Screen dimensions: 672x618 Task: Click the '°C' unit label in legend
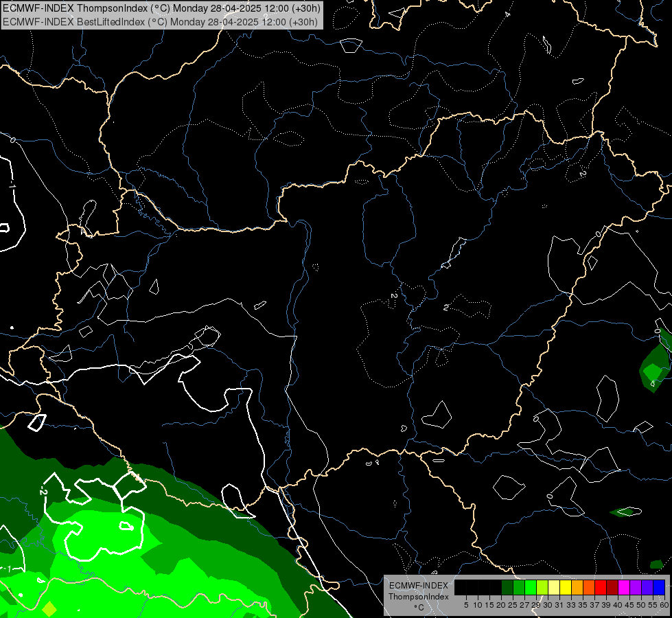[419, 608]
